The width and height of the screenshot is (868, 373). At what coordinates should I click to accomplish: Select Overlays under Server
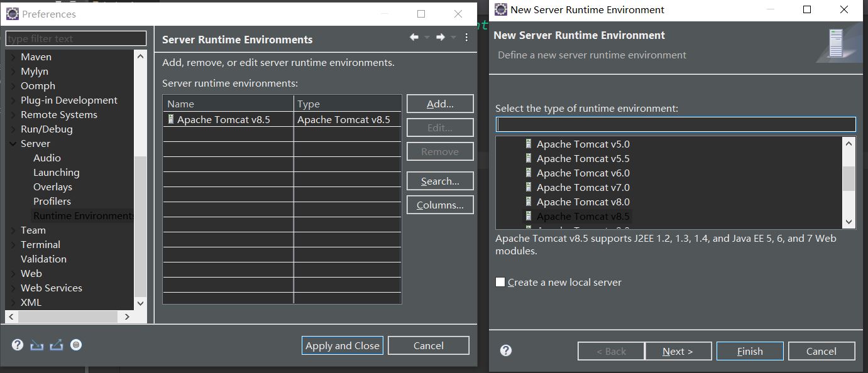(x=53, y=187)
